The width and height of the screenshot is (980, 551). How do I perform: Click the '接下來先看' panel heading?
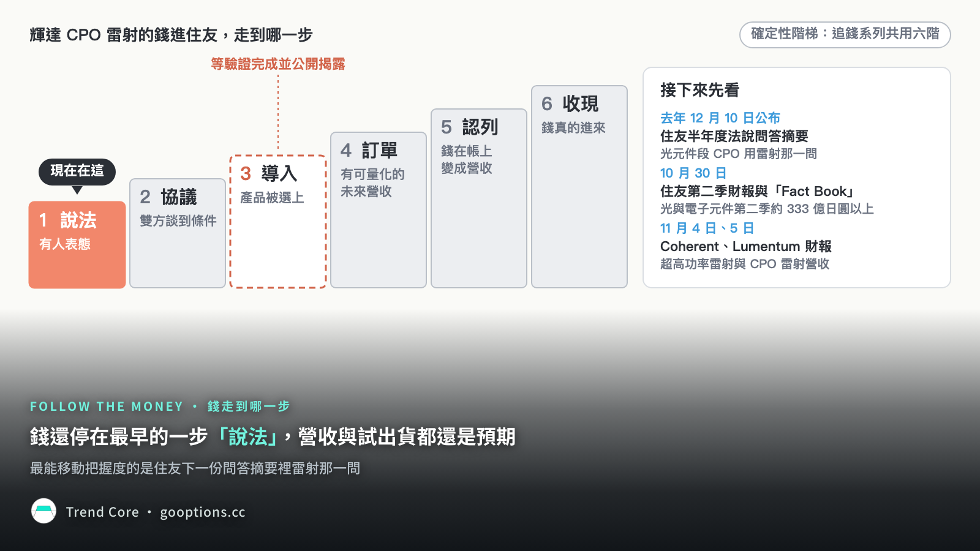click(700, 90)
